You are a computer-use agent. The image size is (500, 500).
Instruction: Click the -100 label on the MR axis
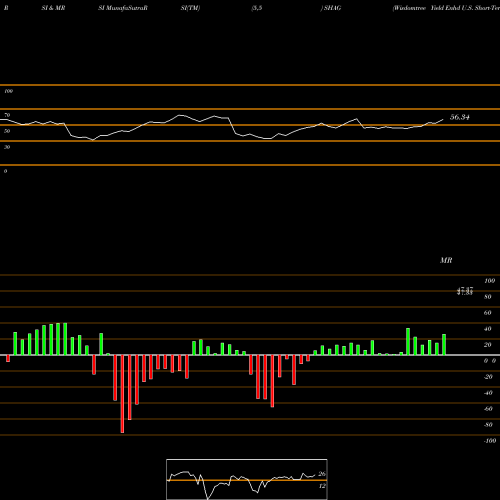[490, 441]
